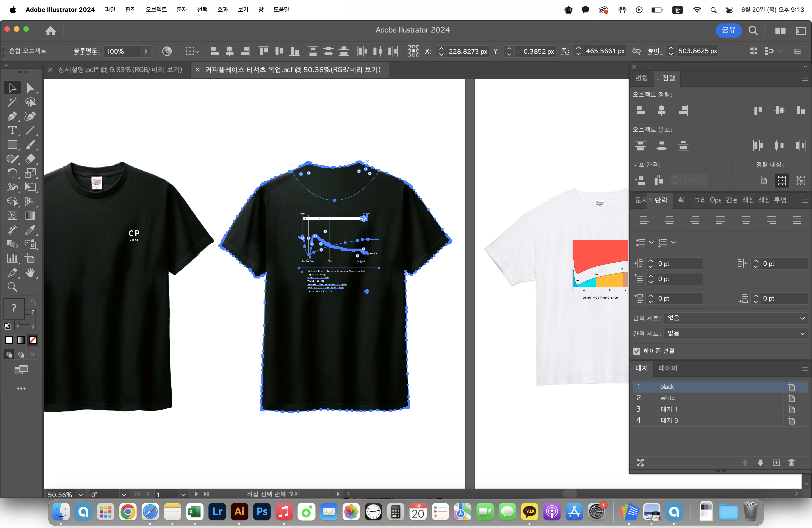This screenshot has width=812, height=528.
Task: Select the Curvature tool
Action: [x=30, y=116]
